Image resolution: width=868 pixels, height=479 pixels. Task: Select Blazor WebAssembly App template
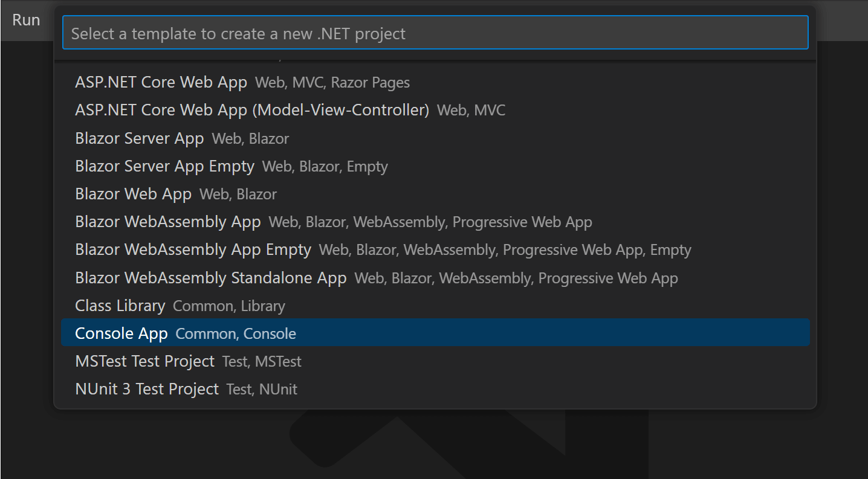coord(435,221)
